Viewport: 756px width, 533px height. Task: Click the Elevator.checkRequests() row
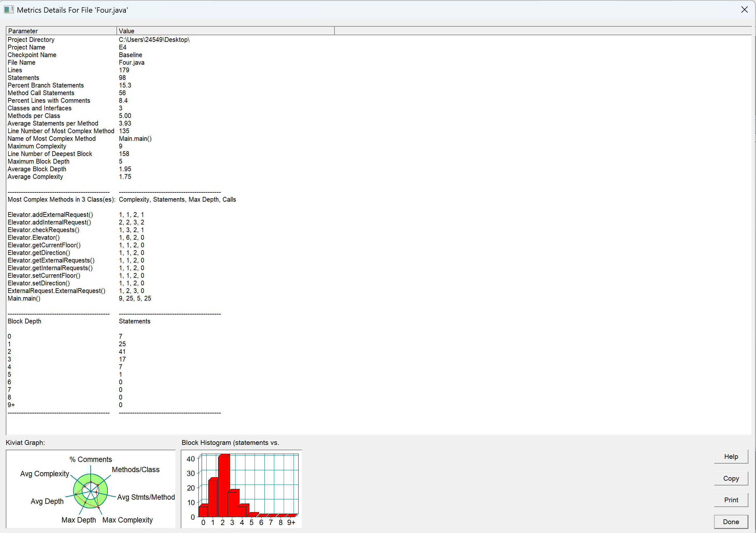pyautogui.click(x=43, y=230)
